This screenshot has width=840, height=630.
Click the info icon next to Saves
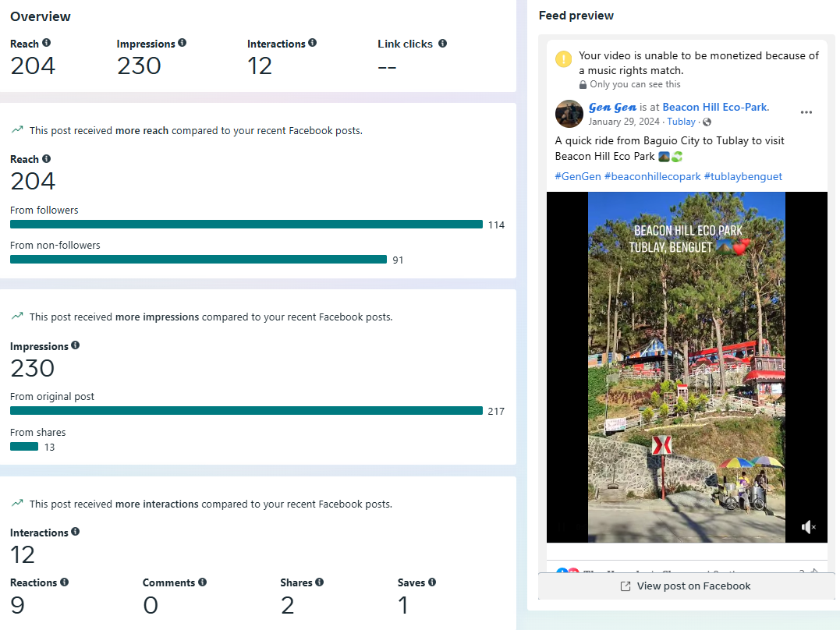coord(432,582)
